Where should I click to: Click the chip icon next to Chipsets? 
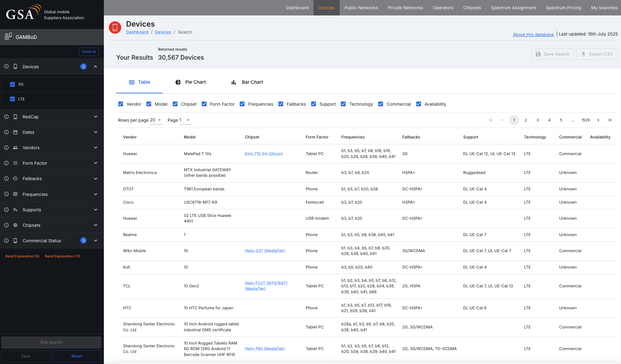click(15, 225)
